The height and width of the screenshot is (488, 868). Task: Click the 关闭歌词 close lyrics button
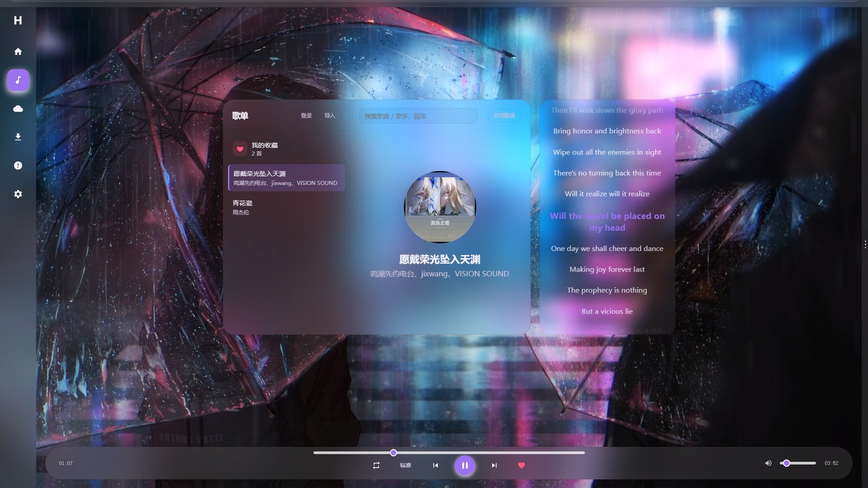click(x=504, y=116)
